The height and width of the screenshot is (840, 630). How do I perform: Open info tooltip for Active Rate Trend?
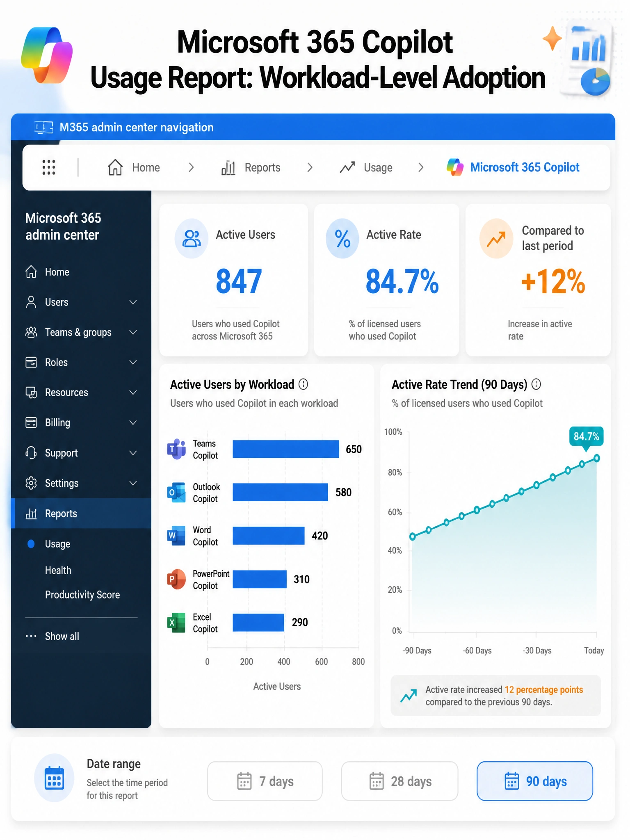click(x=536, y=384)
